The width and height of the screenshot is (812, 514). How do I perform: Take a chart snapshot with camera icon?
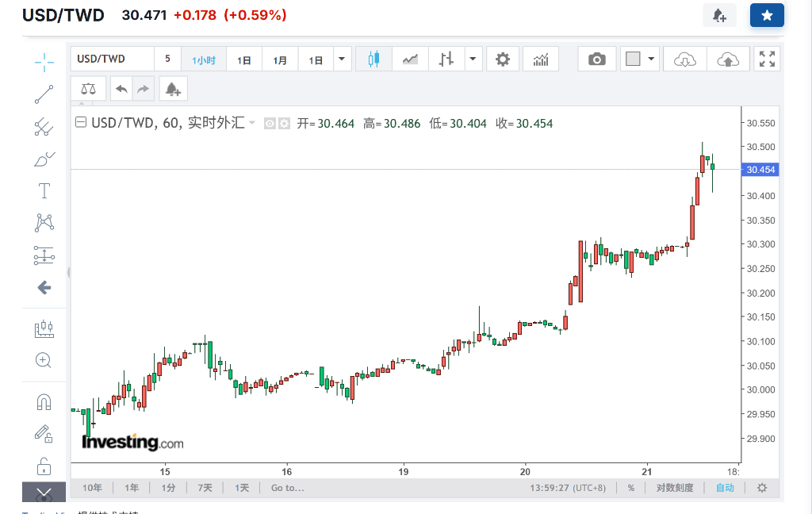[x=596, y=59]
